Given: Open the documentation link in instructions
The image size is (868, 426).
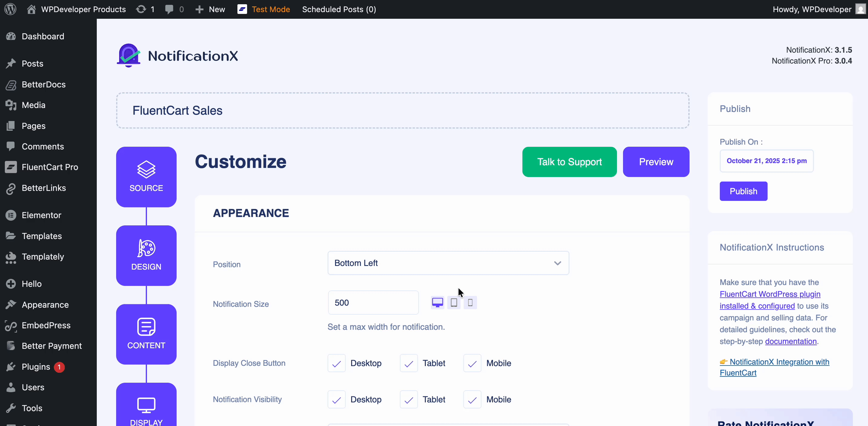Looking at the screenshot, I should pos(791,341).
